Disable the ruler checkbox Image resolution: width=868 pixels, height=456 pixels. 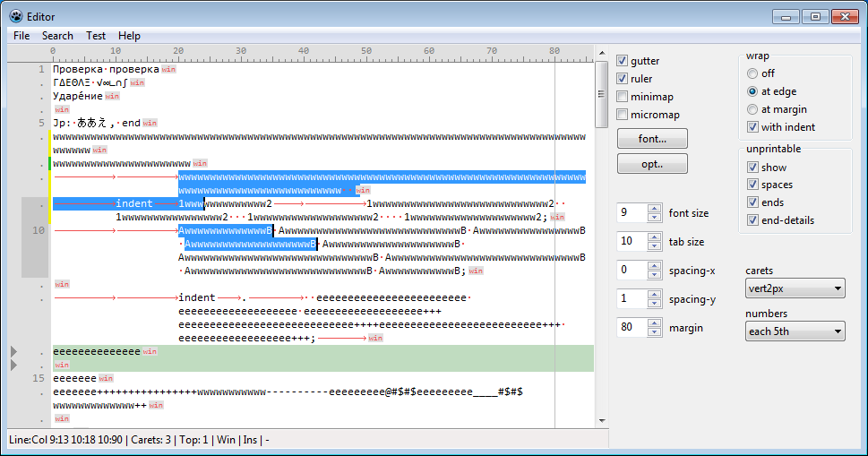tap(623, 79)
